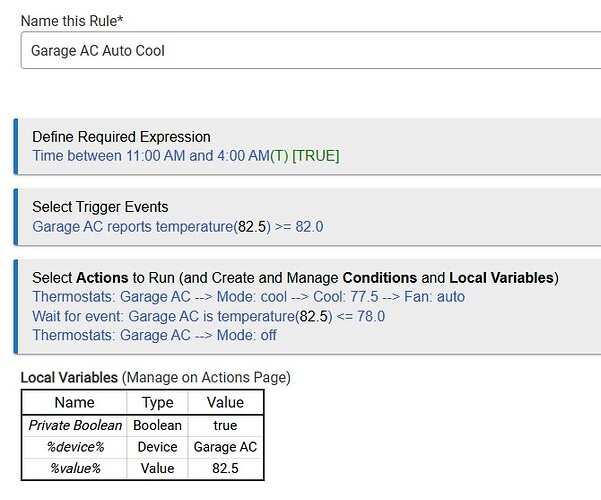Click the rule name field 'Garage AC Auto Cool'
This screenshot has height=500, width=601.
coord(310,50)
